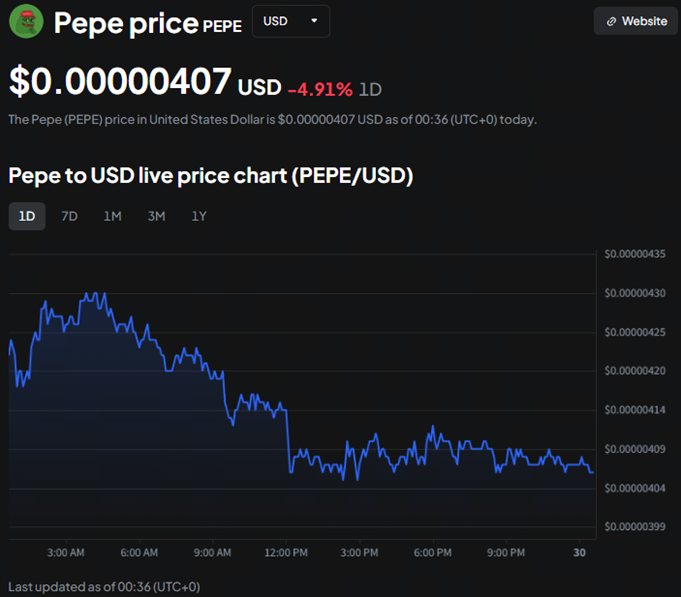Click the chain-link icon on Website button

[611, 21]
